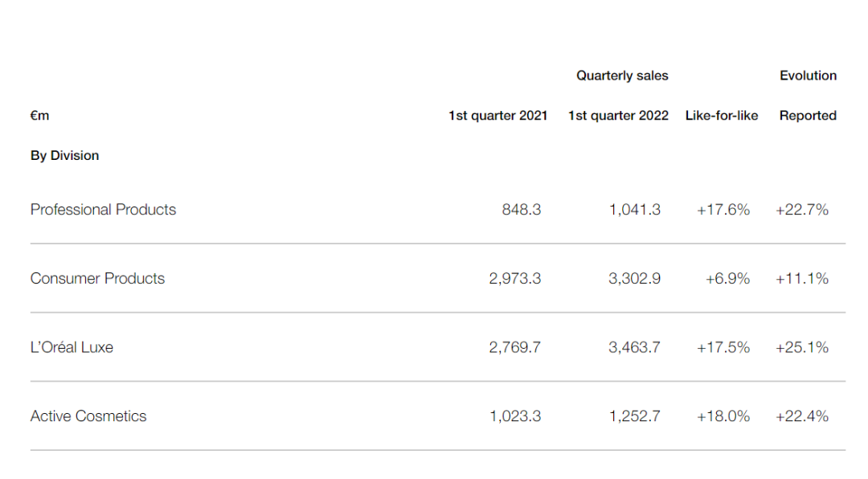Select the Reported column header
This screenshot has height=479, width=868.
pyautogui.click(x=808, y=116)
